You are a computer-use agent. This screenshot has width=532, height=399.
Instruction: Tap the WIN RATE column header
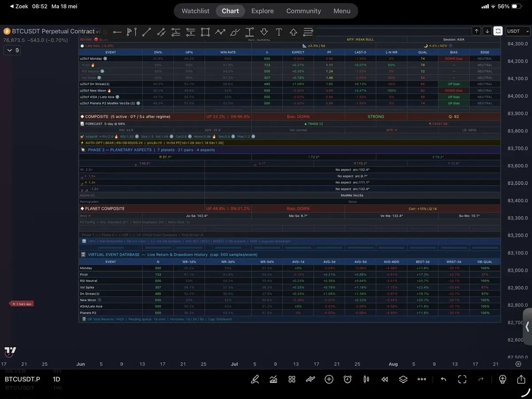228,52
